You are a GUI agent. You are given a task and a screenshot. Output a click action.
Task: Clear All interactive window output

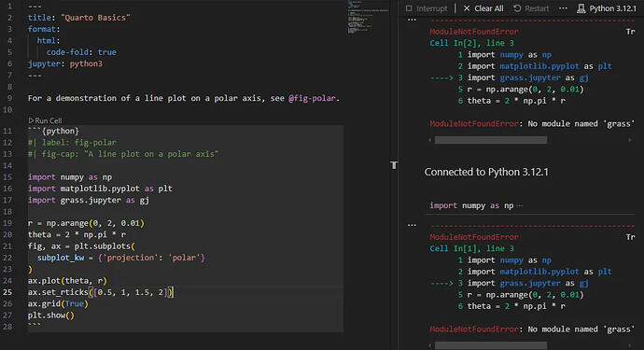pos(483,8)
